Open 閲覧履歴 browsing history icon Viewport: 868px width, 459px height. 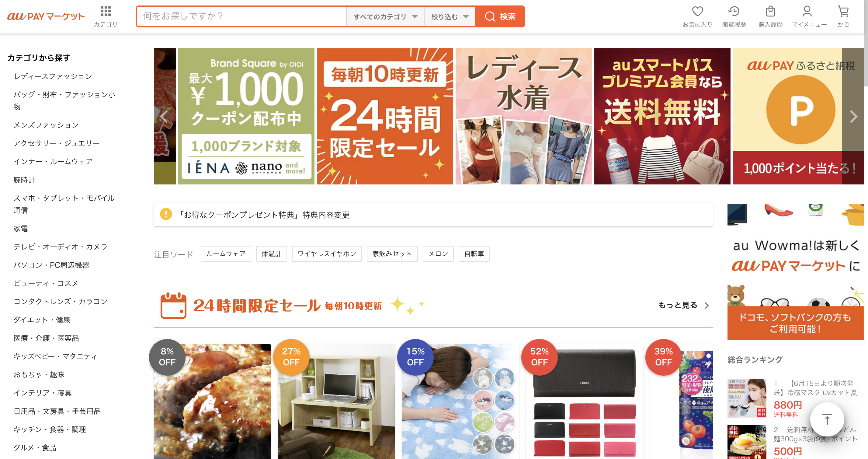734,16
